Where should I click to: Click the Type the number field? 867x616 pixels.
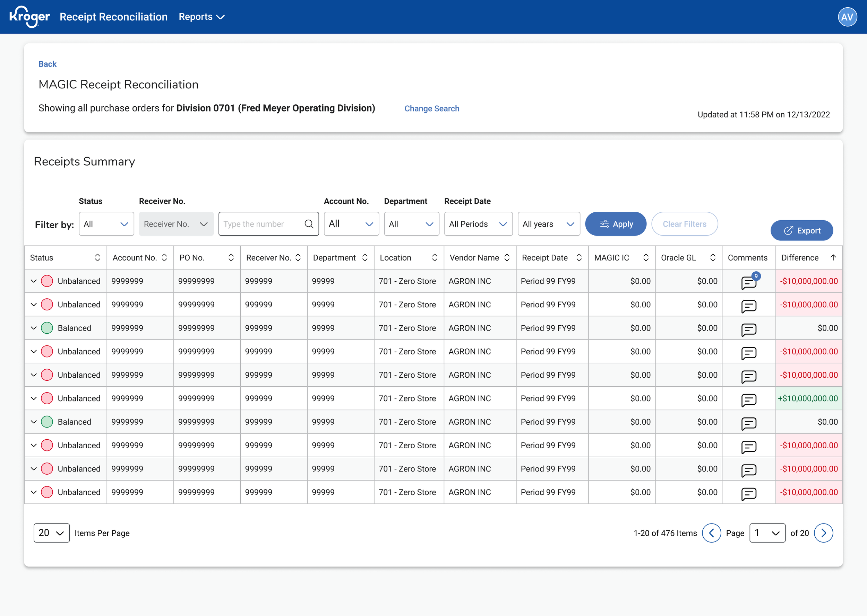click(262, 224)
